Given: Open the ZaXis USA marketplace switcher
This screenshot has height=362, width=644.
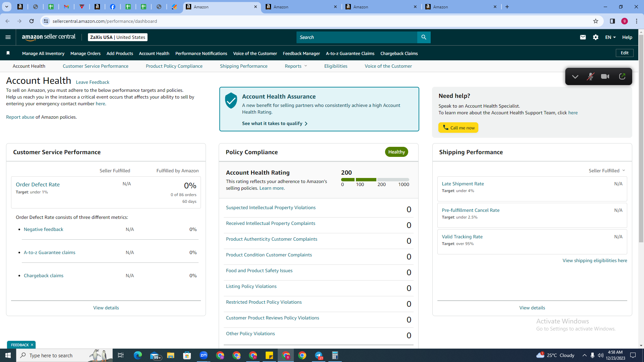Looking at the screenshot, I should click(118, 37).
